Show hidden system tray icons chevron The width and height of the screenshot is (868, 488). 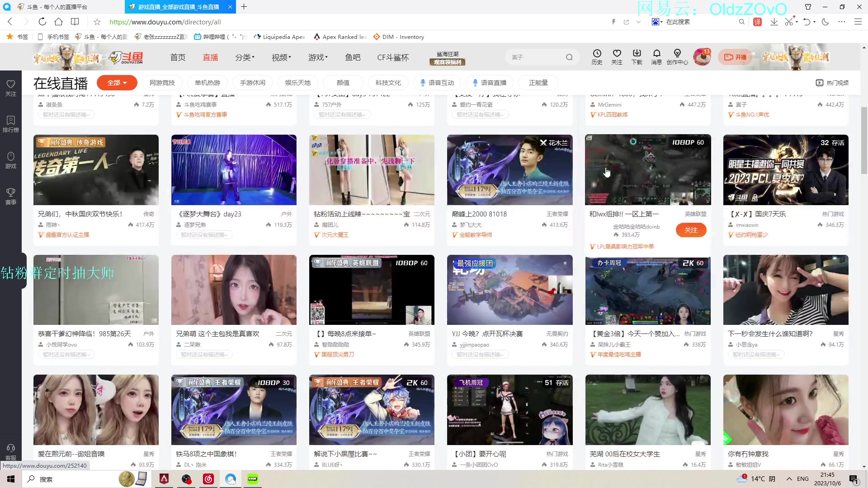[789, 479]
